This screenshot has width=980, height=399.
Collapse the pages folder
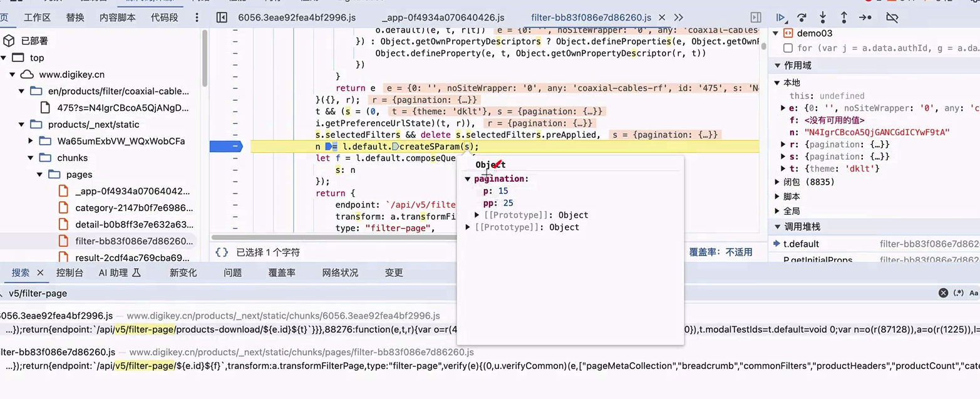(x=39, y=175)
